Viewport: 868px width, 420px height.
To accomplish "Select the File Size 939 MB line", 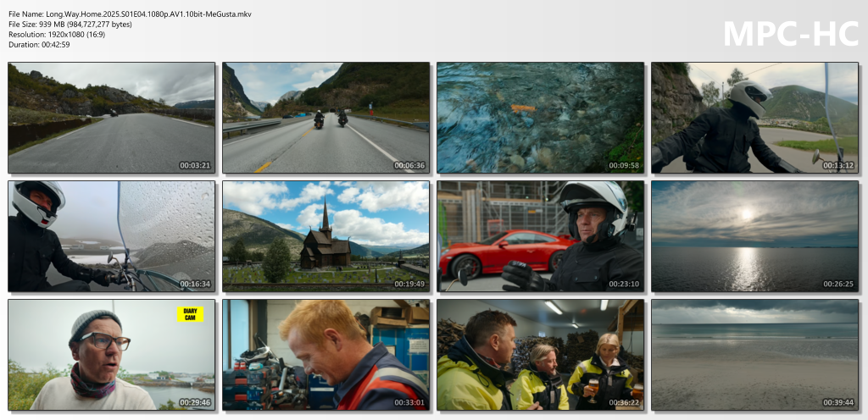I will click(x=70, y=25).
